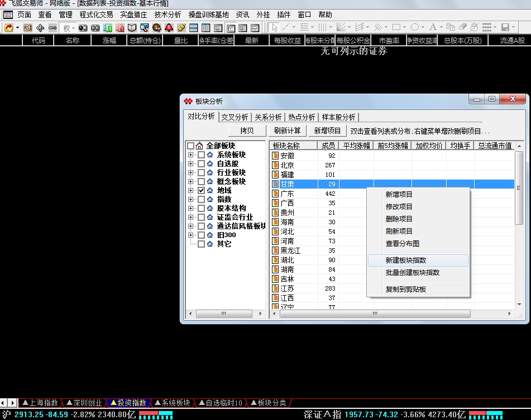Select the text annotation A tool
531x420 pixels.
[434, 27]
